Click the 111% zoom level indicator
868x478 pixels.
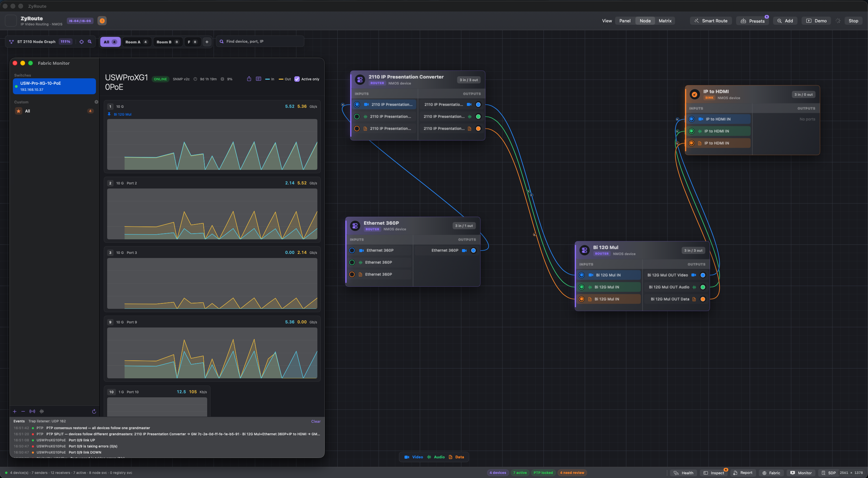(x=65, y=42)
